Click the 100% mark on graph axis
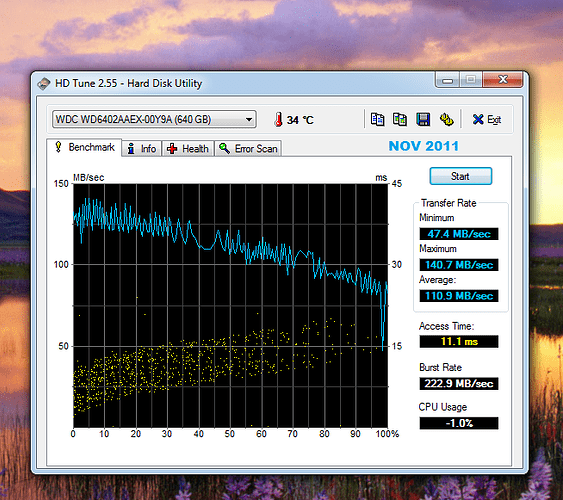Screen dimensions: 563x500 [x=387, y=434]
